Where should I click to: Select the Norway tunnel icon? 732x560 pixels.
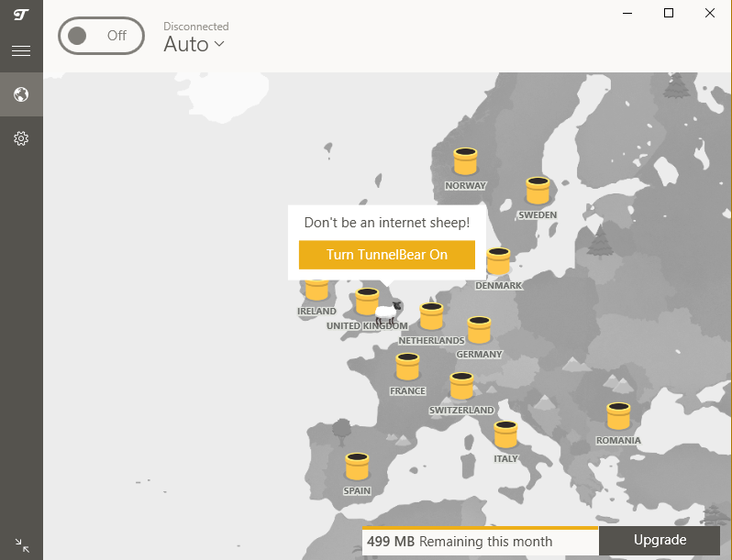coord(465,161)
